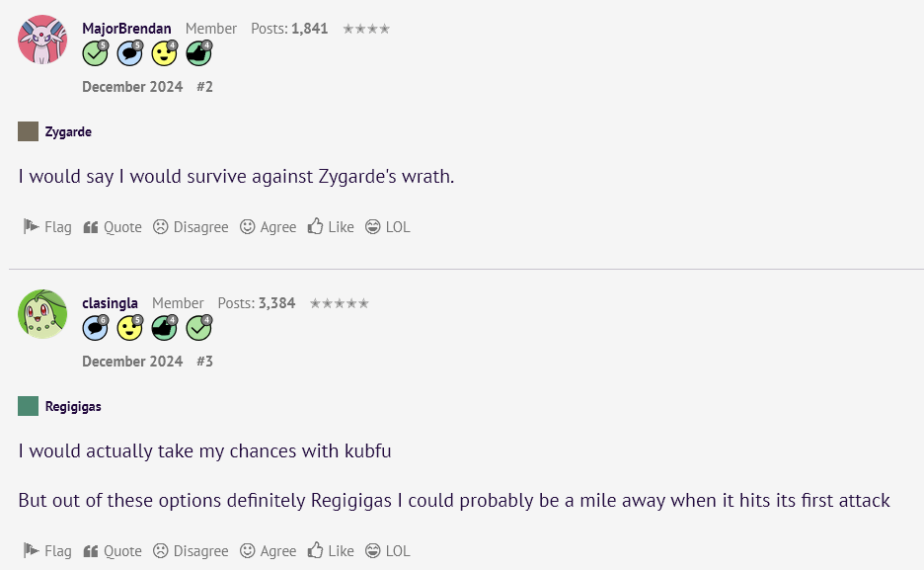React LOL to the Zygarde post
Viewport: 924px width, 570px height.
(x=388, y=227)
